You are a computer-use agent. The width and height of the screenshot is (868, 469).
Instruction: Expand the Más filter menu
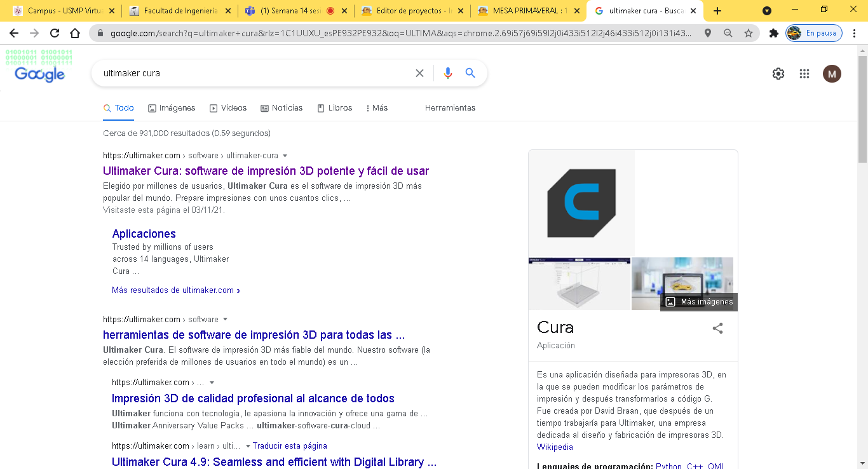click(377, 108)
